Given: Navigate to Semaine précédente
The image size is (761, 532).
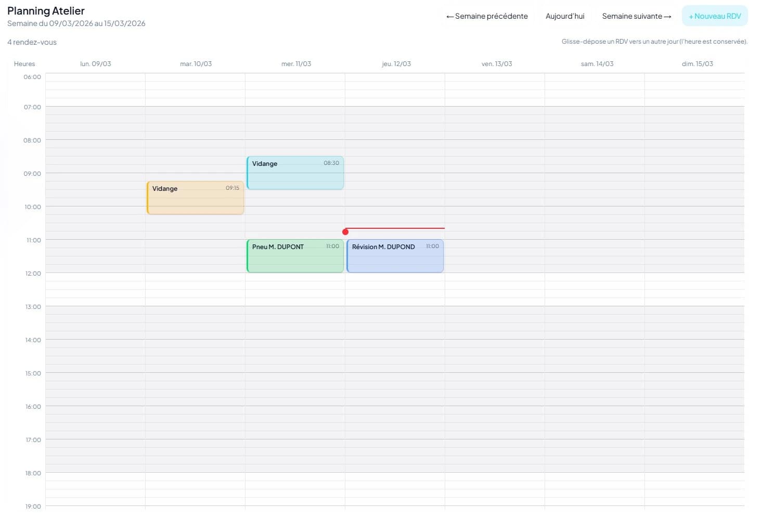Looking at the screenshot, I should pyautogui.click(x=486, y=16).
